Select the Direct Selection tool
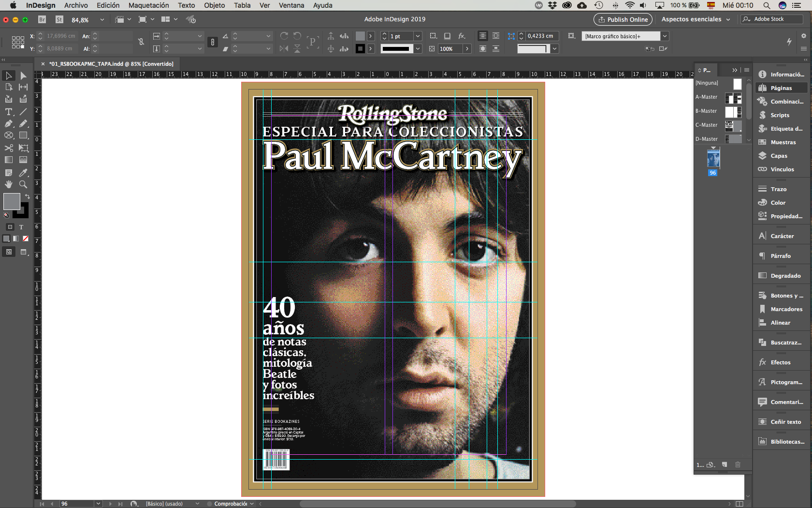This screenshot has height=508, width=812. (23, 75)
